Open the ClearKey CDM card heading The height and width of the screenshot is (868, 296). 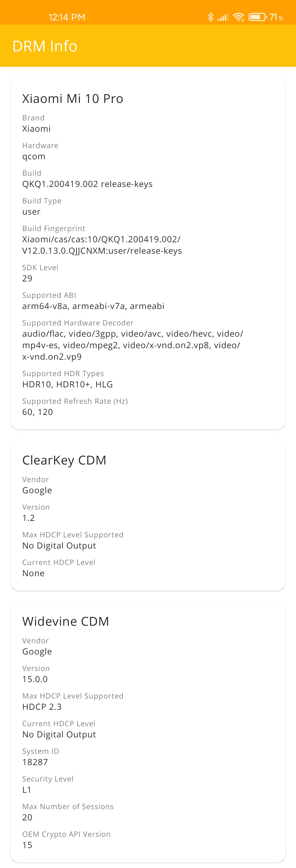point(64,460)
